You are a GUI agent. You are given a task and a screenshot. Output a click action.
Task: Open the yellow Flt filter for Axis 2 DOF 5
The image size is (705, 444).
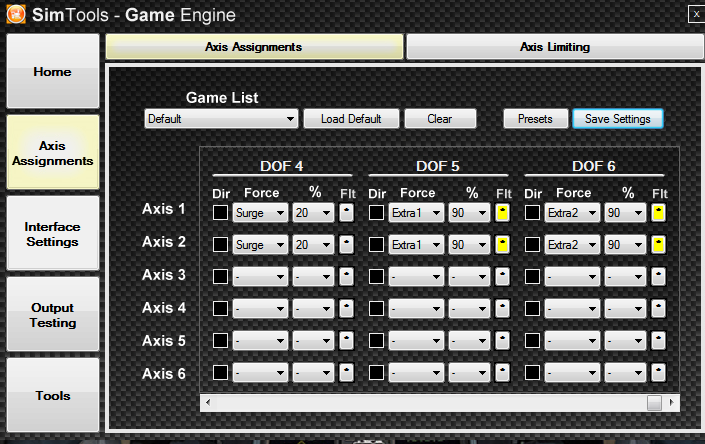pos(502,244)
